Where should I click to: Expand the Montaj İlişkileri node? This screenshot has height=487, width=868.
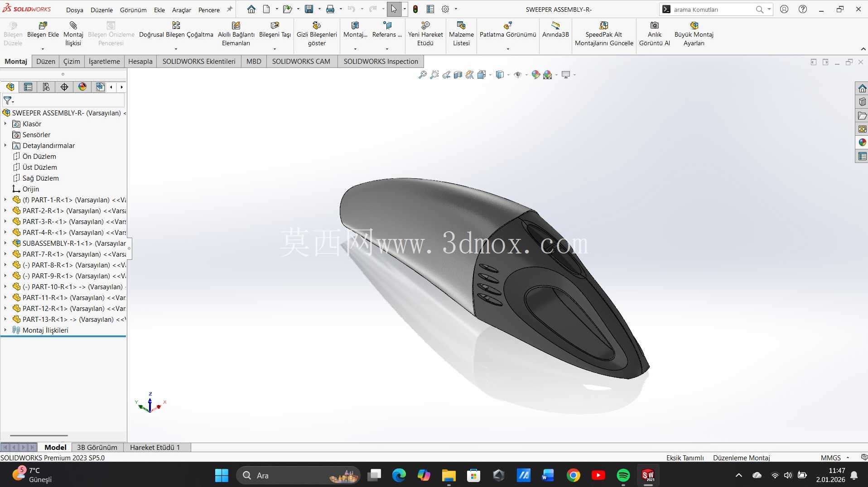[x=5, y=330]
